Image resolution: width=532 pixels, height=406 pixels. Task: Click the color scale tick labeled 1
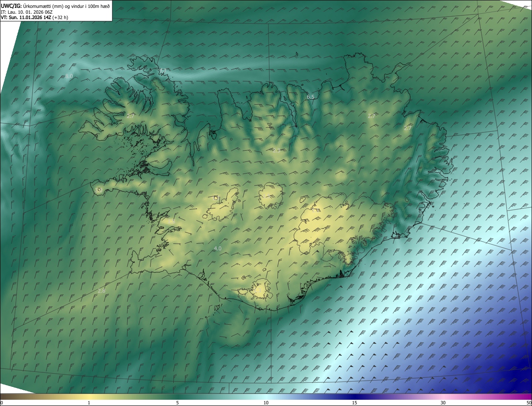coord(89,403)
